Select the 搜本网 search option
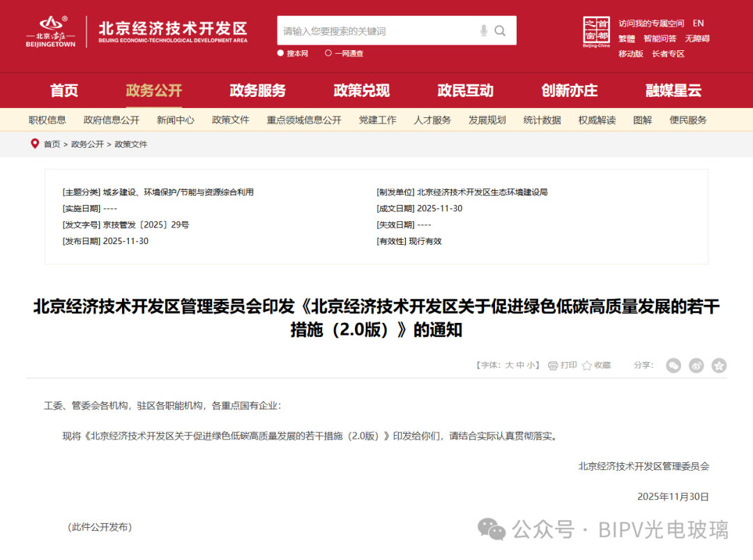 (x=294, y=53)
